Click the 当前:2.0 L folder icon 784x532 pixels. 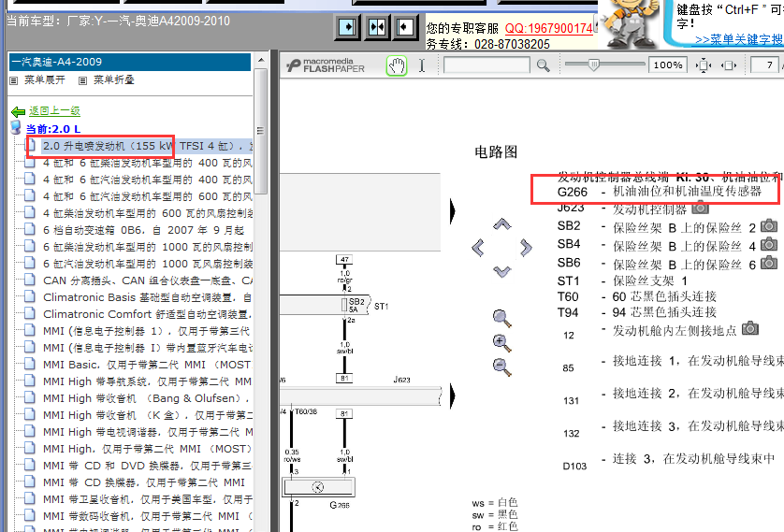(16, 128)
